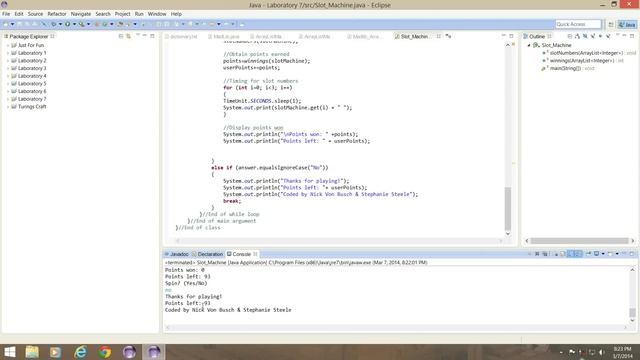This screenshot has width=640, height=360.
Task: Open the Source menu
Action: (x=35, y=14)
